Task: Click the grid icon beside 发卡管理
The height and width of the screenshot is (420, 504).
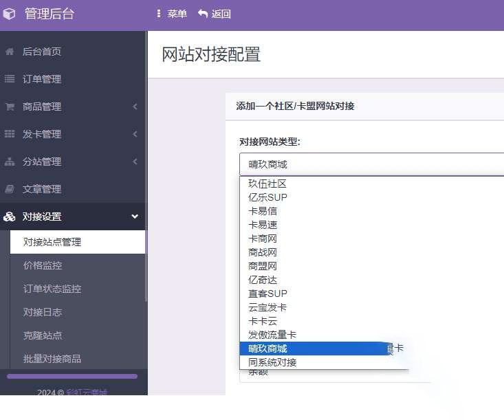Action: coord(10,134)
